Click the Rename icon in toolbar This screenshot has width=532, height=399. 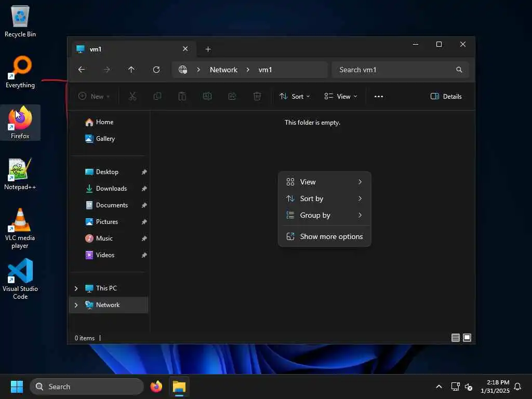207,96
